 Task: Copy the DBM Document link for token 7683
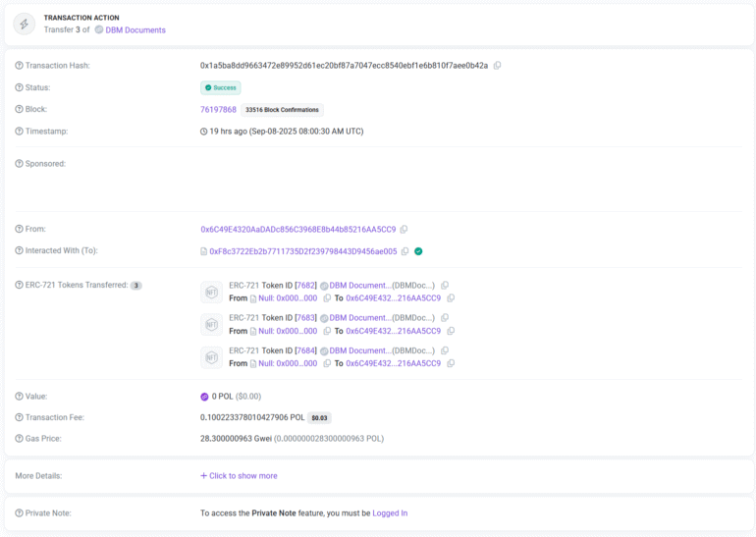coord(445,318)
